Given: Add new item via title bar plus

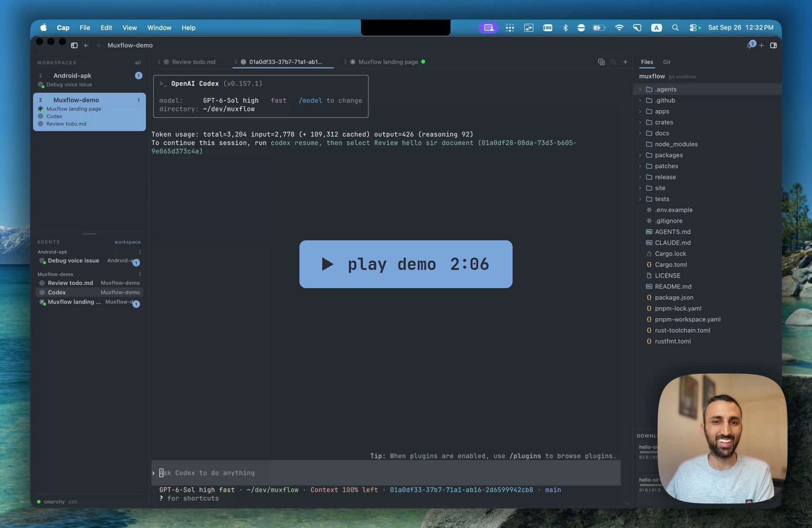Looking at the screenshot, I should tap(762, 45).
